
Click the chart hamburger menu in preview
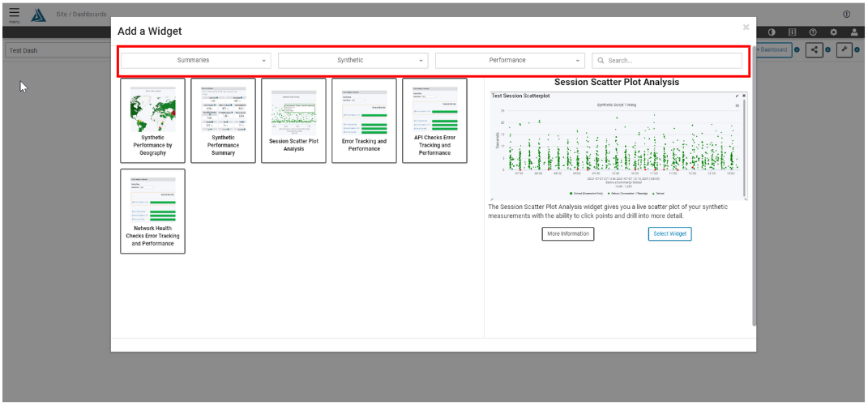pos(736,105)
